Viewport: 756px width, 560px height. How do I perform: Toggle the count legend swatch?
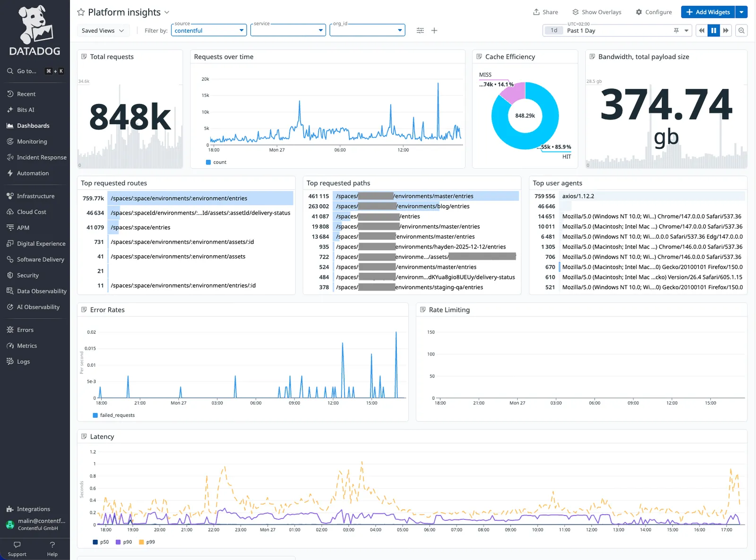click(208, 162)
